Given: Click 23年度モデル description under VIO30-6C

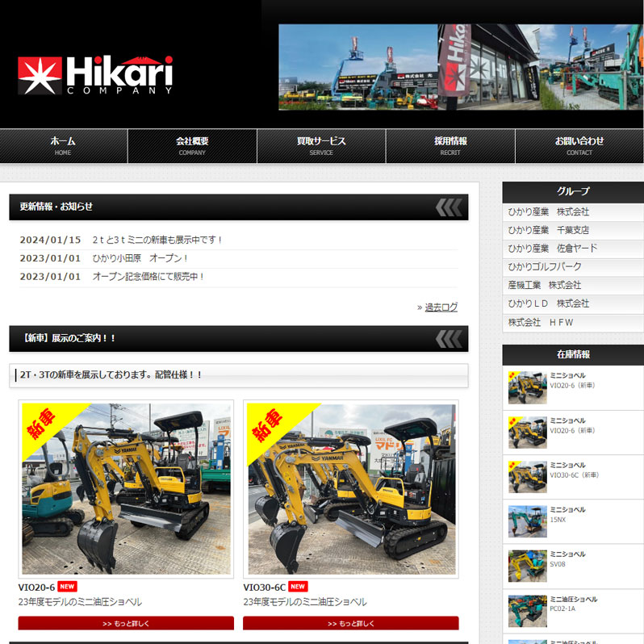Looking at the screenshot, I should (x=305, y=602).
